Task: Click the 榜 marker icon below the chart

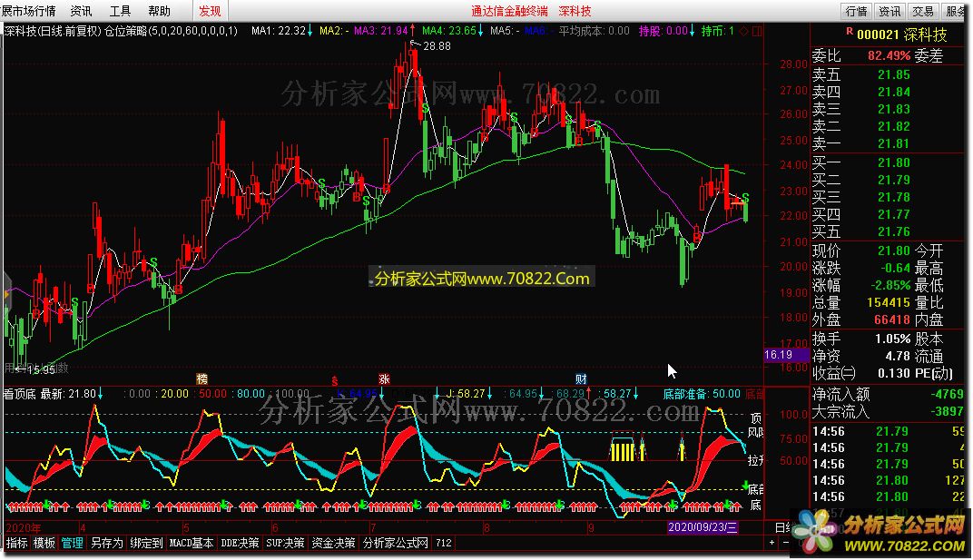Action: coord(202,379)
